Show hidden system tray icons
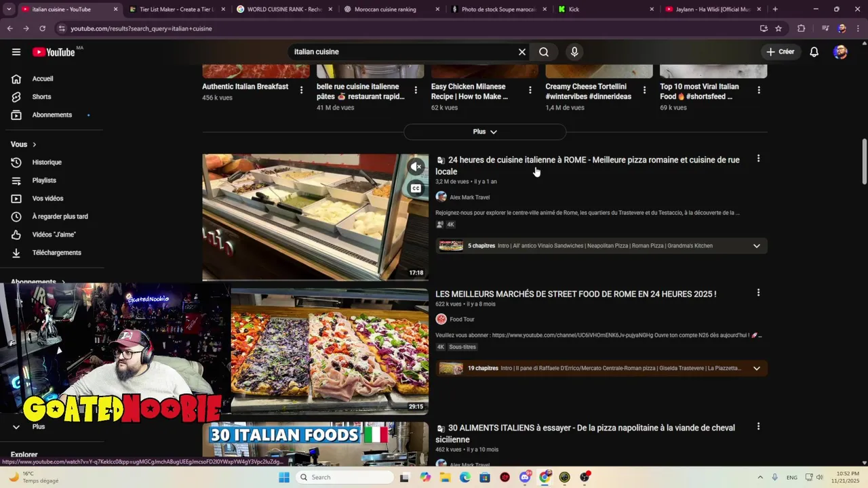 point(759,477)
